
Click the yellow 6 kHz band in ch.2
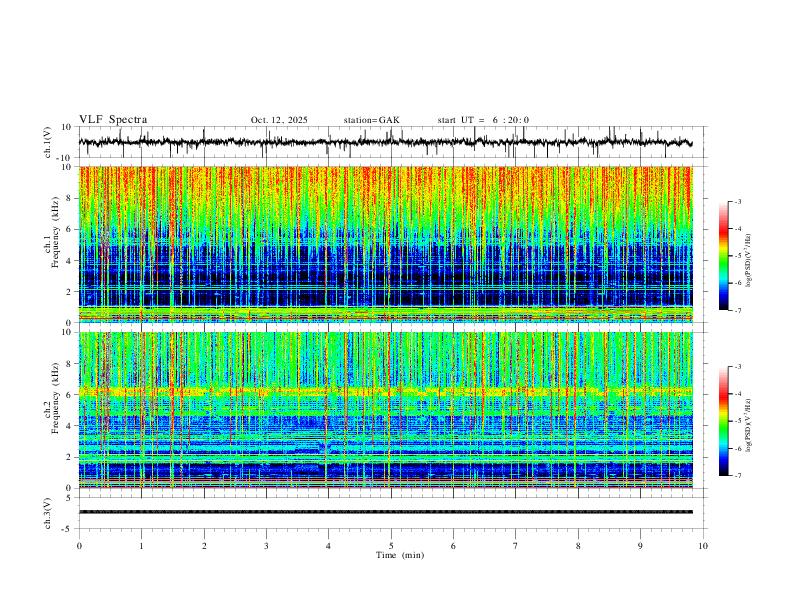[385, 391]
